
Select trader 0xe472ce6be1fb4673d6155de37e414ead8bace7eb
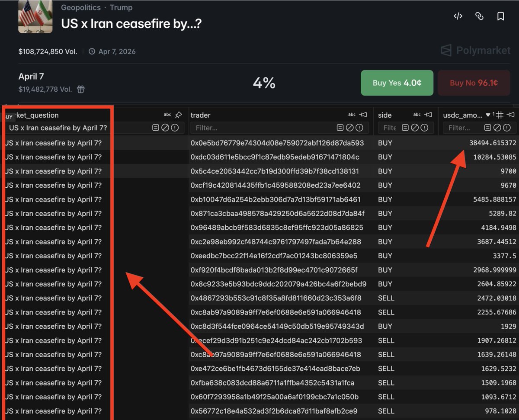point(276,369)
